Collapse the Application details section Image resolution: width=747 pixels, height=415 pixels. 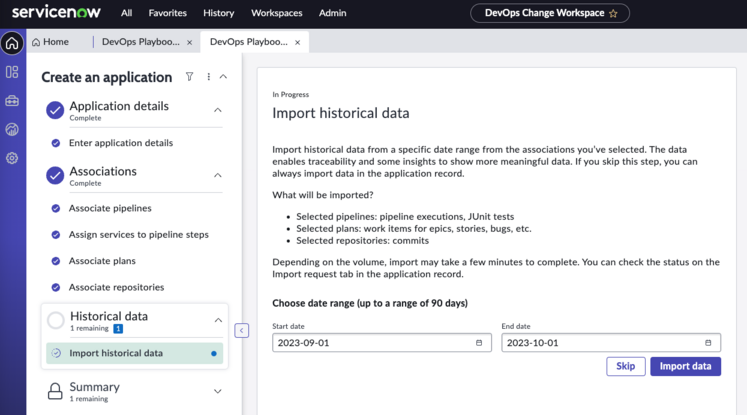[218, 110]
